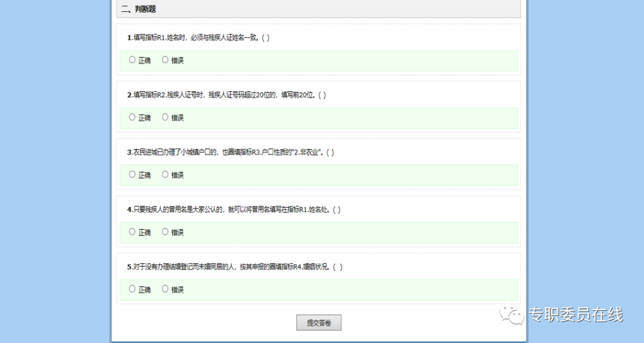The height and width of the screenshot is (343, 644).
Task: Select 错误 for question 1 about R1 姓名
Action: click(x=165, y=60)
